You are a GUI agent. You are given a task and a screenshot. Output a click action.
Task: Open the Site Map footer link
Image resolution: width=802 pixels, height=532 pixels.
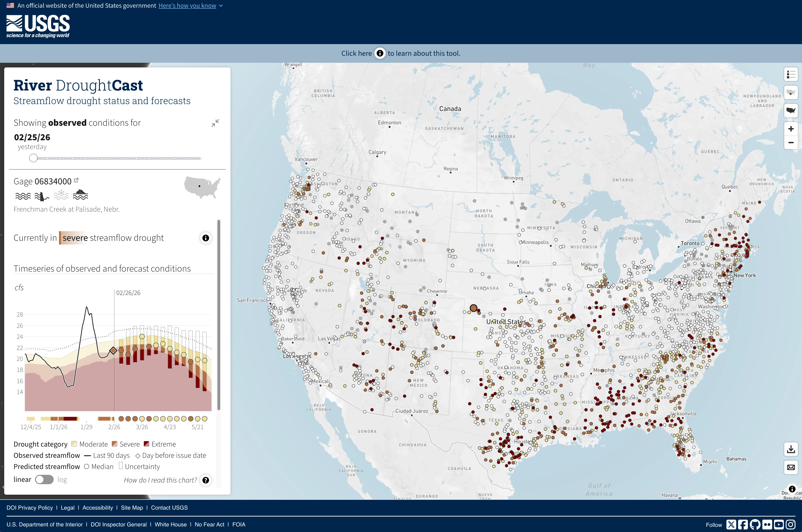132,507
